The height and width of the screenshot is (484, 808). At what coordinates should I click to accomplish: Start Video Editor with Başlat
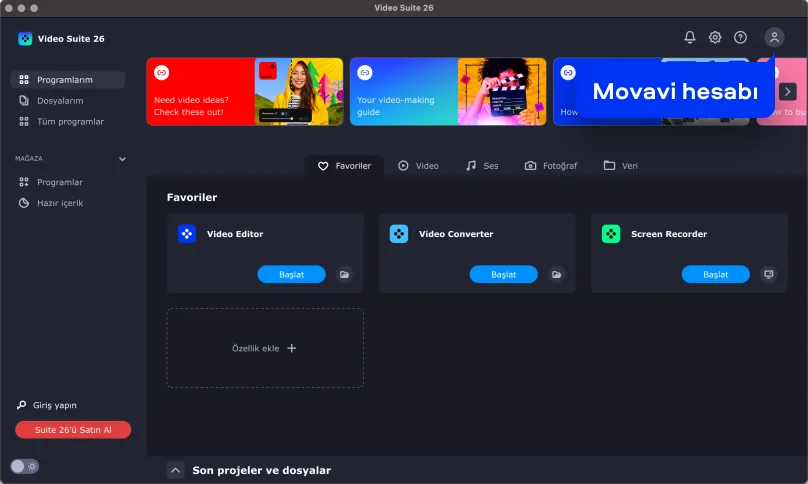pos(292,274)
